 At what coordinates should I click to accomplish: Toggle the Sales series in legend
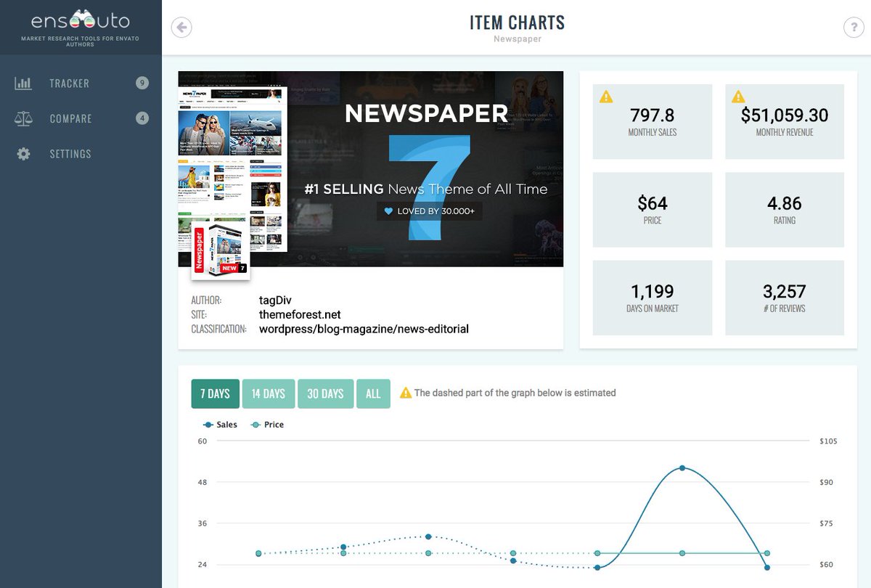[221, 425]
